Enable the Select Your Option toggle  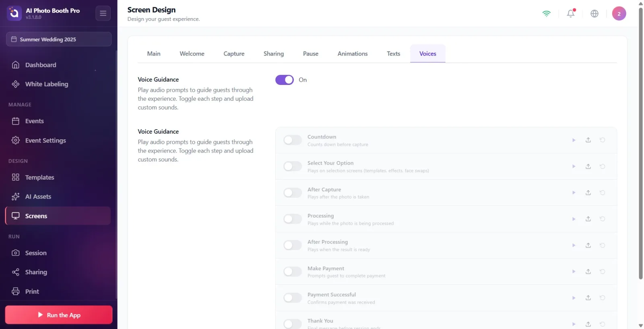point(293,166)
